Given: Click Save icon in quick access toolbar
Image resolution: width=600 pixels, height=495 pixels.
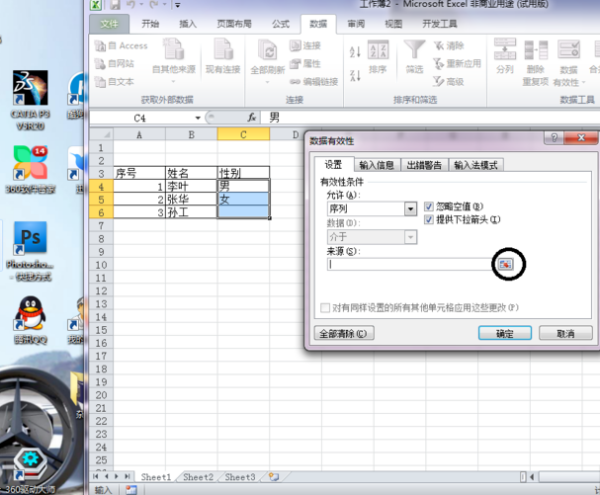Looking at the screenshot, I should (x=115, y=5).
